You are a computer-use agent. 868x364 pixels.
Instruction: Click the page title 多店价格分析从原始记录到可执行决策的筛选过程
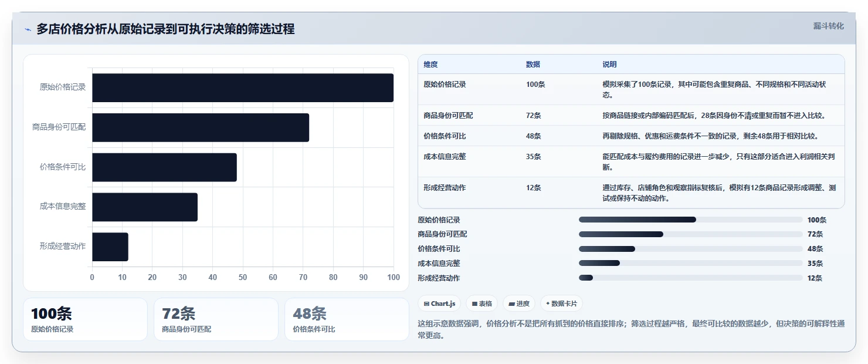(x=165, y=29)
